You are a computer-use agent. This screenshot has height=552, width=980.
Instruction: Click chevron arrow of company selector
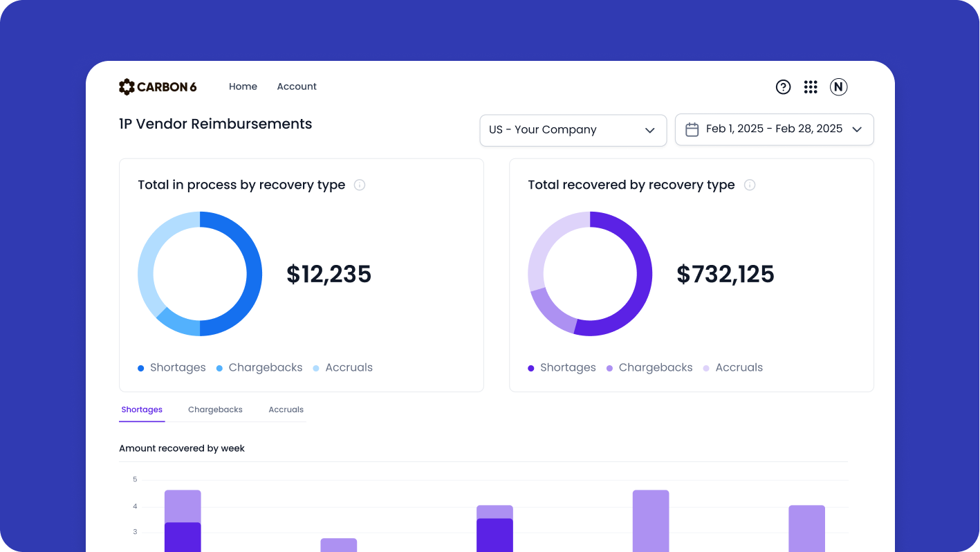[649, 130]
